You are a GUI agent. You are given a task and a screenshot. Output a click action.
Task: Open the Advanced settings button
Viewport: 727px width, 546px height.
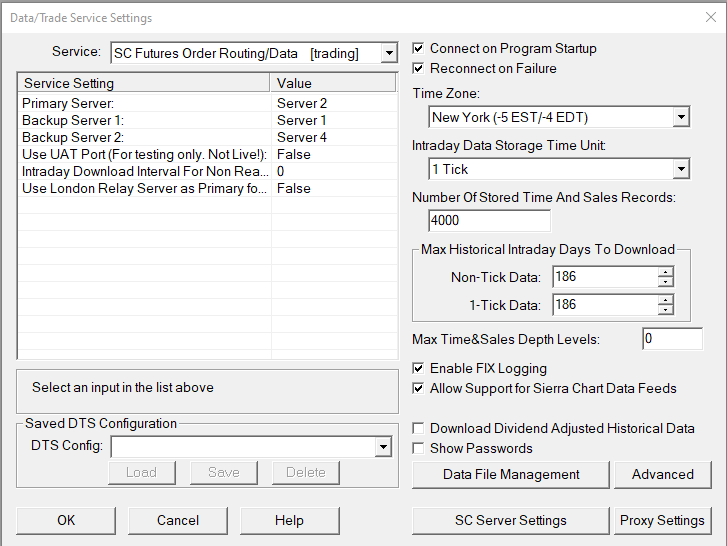663,475
